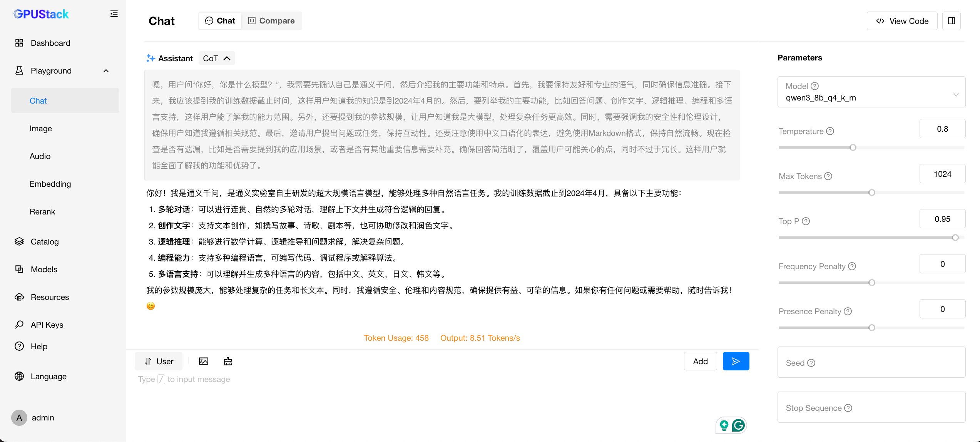980x442 pixels.
Task: Collapse the Playground submenu chevron
Action: 106,71
